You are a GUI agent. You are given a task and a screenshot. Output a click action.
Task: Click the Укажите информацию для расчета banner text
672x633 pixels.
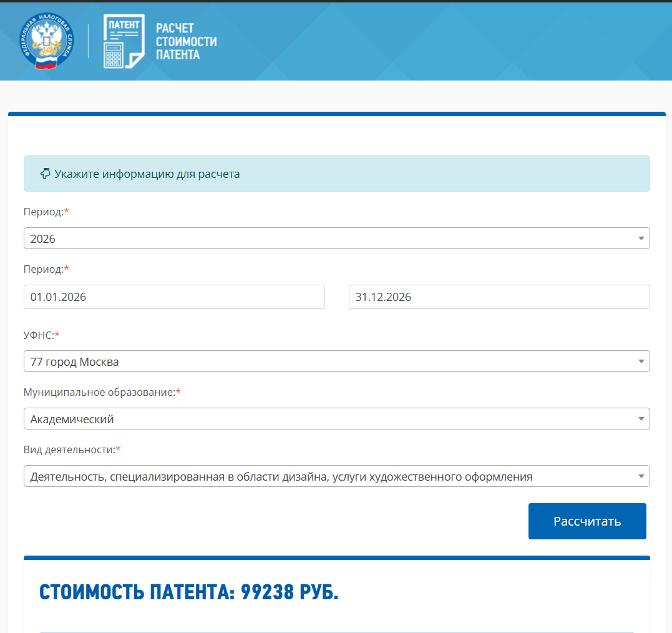click(147, 174)
